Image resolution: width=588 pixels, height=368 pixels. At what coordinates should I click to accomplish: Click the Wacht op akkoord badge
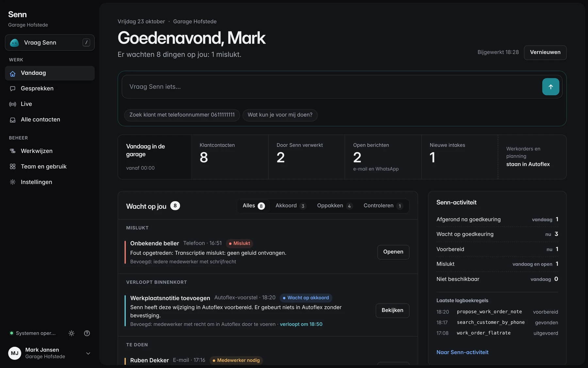[306, 298]
